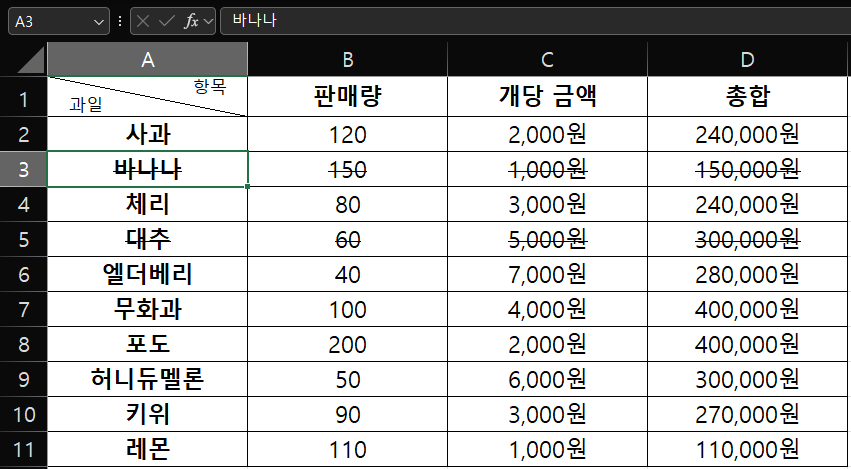Select column B header

347,60
